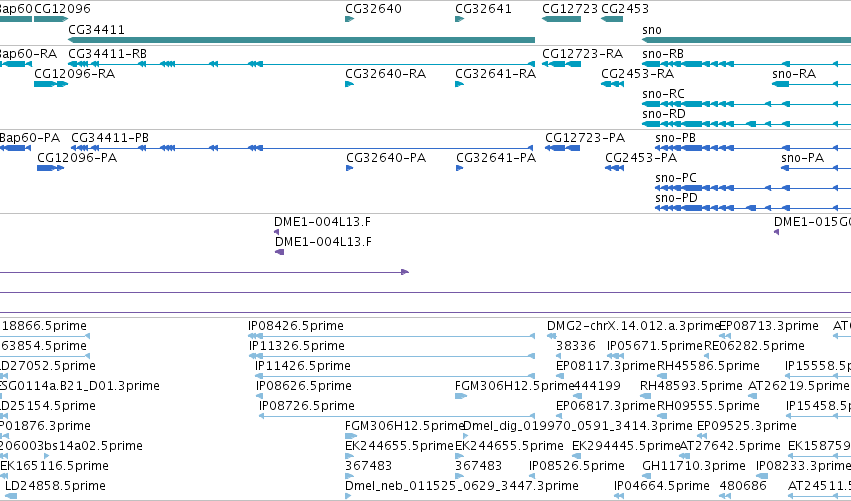This screenshot has width=851, height=501.
Task: Click the sno-PC protein label
Action: point(676,178)
